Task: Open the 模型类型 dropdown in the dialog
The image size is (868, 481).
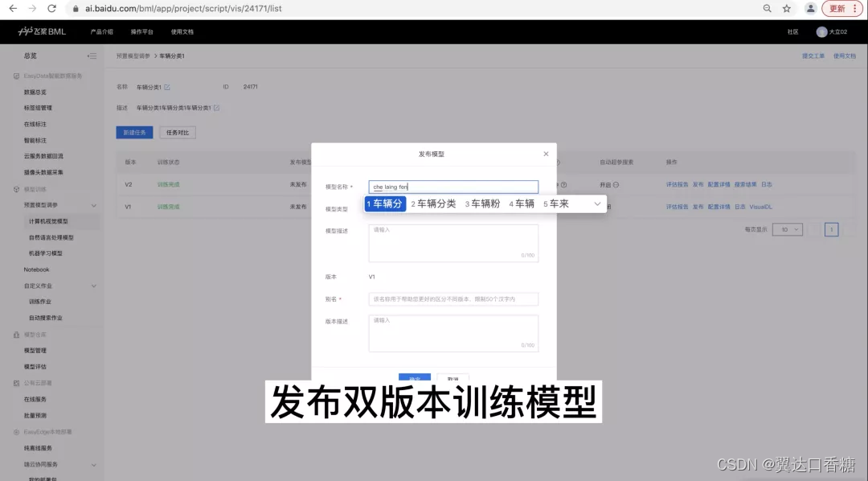Action: [x=452, y=207]
